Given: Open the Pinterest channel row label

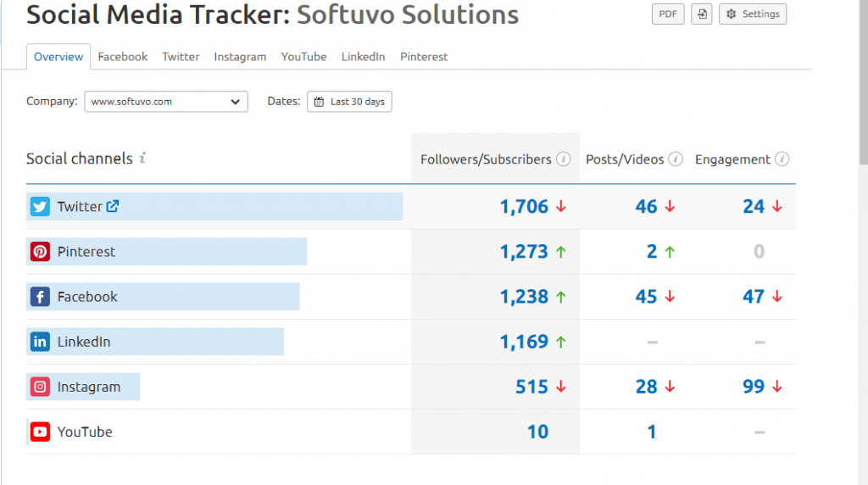Looking at the screenshot, I should coord(86,251).
